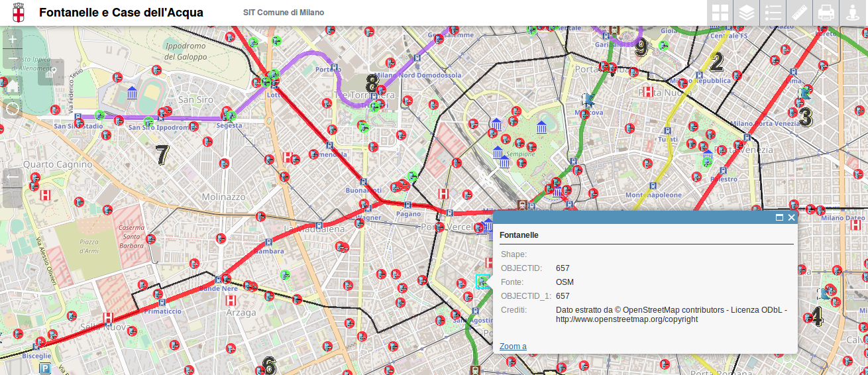Show the map legend list icon
The width and height of the screenshot is (868, 375).
[773, 13]
